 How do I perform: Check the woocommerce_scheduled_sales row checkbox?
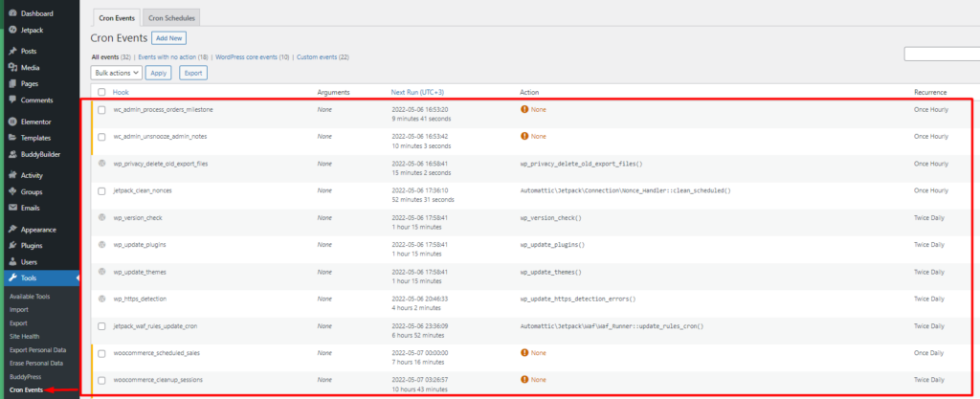tap(101, 353)
